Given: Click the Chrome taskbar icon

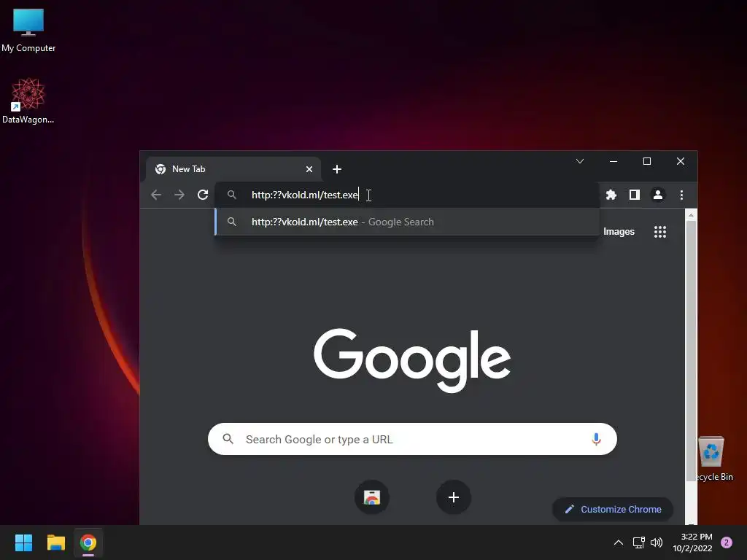Looking at the screenshot, I should 88,542.
